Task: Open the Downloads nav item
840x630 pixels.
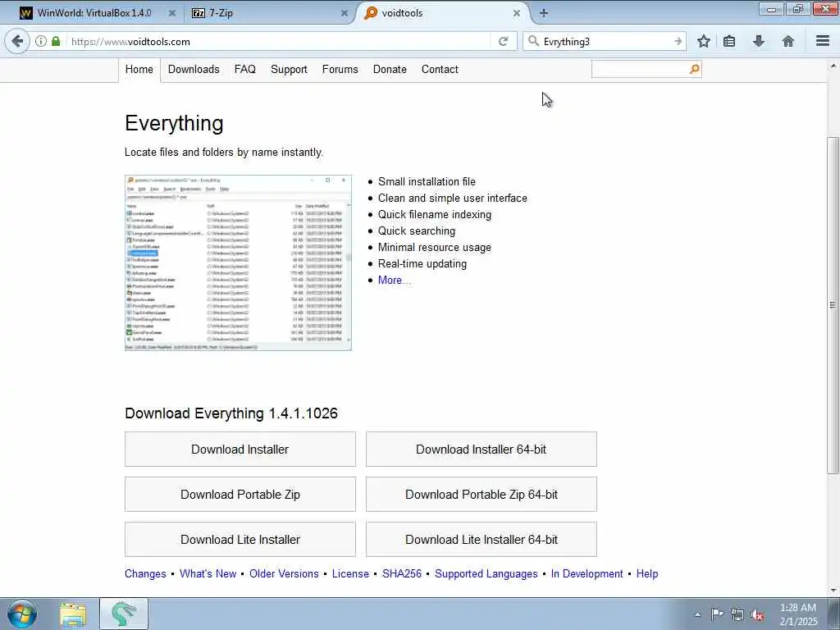Action: tap(194, 70)
